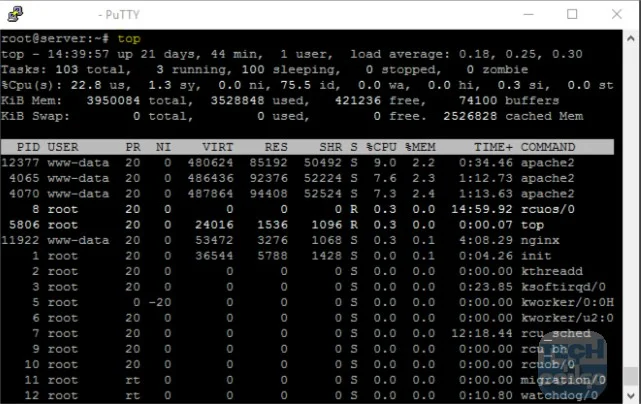Click the %MEM column header
The width and height of the screenshot is (641, 404).
[x=420, y=147]
